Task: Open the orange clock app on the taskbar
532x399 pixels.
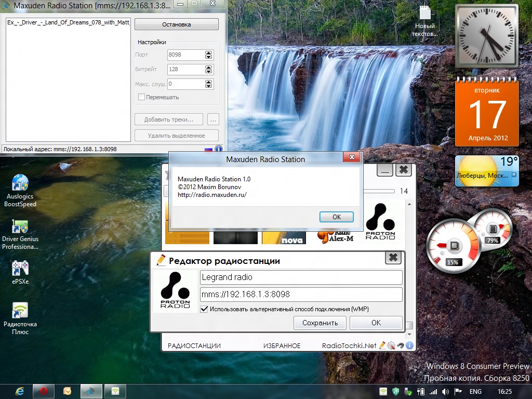Action: [67, 392]
